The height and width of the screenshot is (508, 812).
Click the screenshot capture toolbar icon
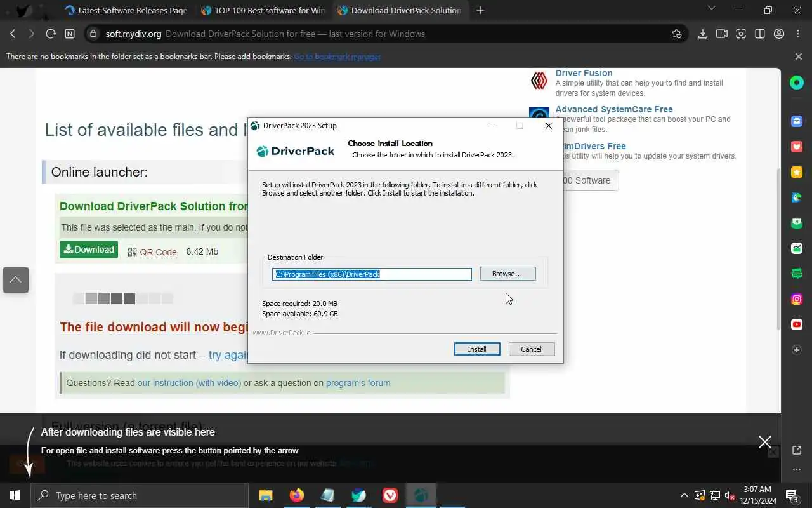tap(741, 34)
